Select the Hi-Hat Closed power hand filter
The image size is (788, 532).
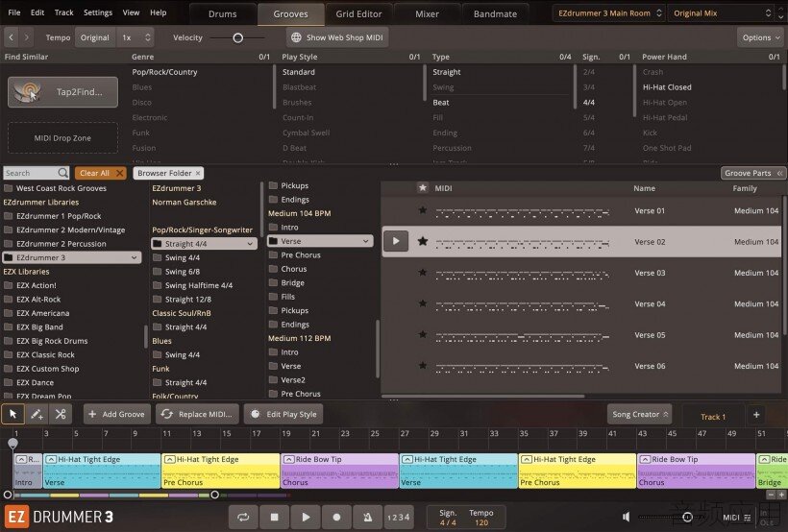tap(667, 87)
